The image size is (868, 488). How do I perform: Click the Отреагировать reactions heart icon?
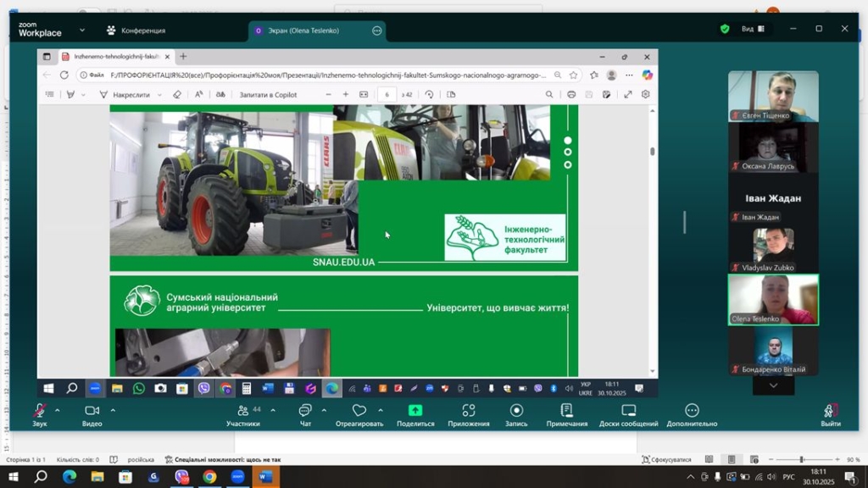[x=359, y=411]
